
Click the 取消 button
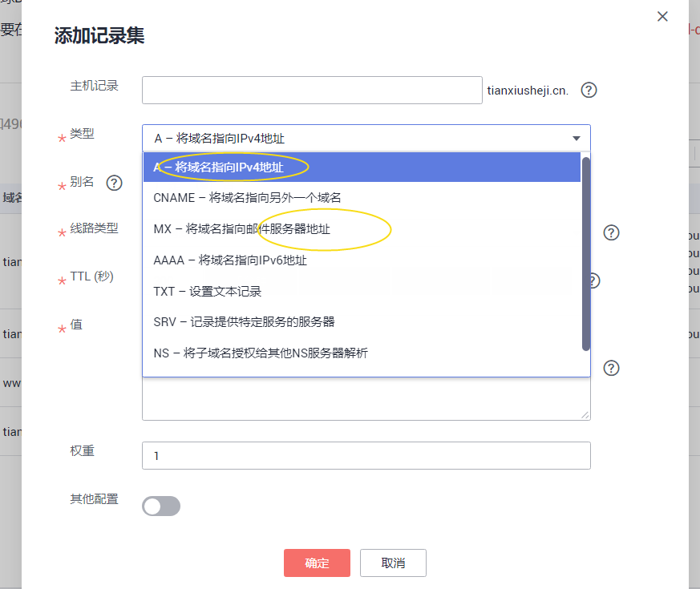click(394, 563)
